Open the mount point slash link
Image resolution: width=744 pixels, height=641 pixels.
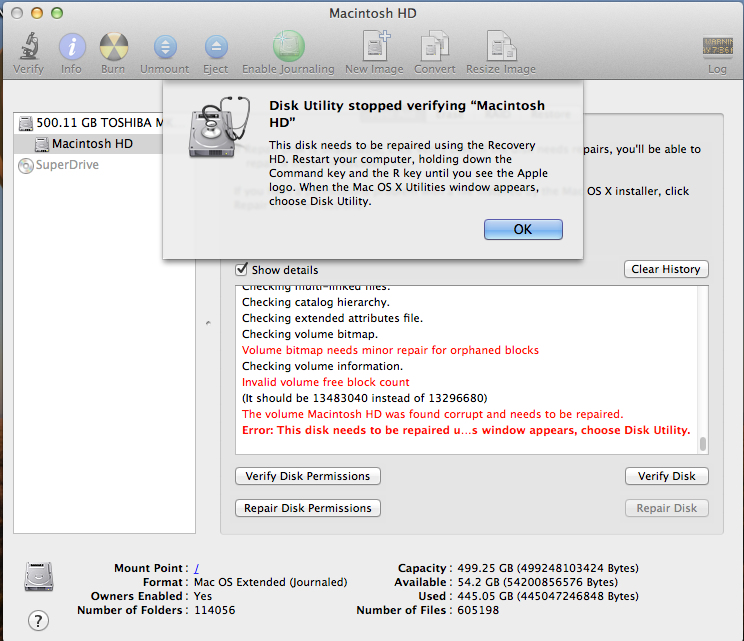point(196,568)
